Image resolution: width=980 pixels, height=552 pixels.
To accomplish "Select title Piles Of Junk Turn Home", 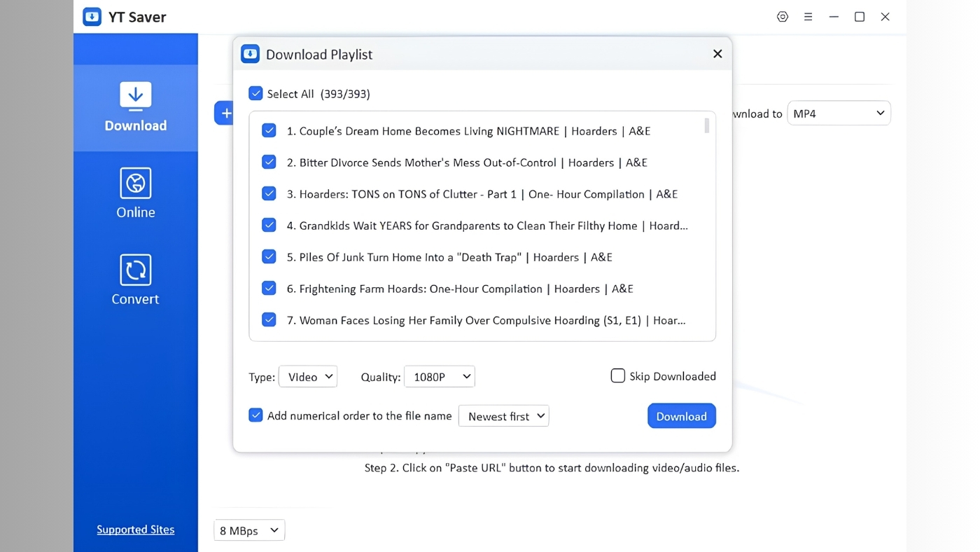I will [x=449, y=257].
